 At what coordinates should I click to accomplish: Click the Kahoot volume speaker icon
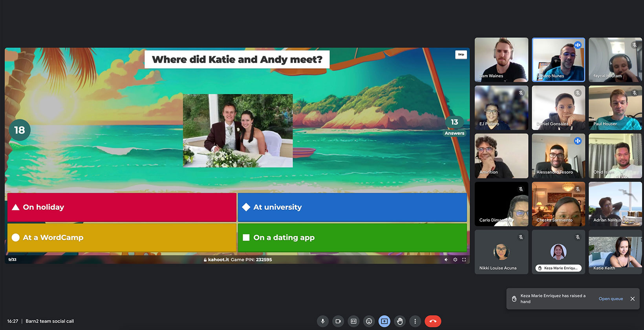tap(446, 260)
